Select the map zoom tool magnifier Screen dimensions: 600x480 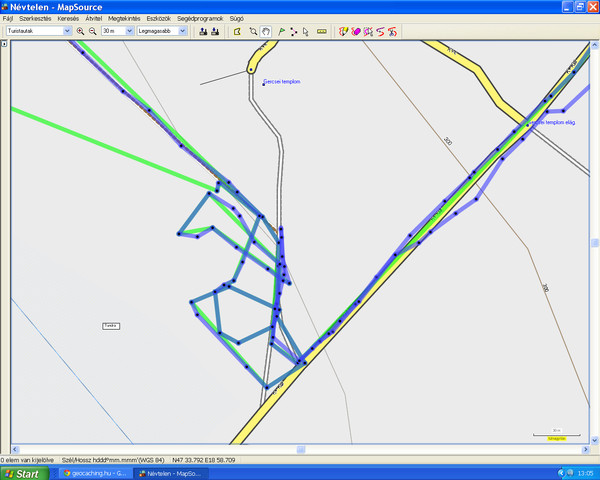click(x=253, y=31)
